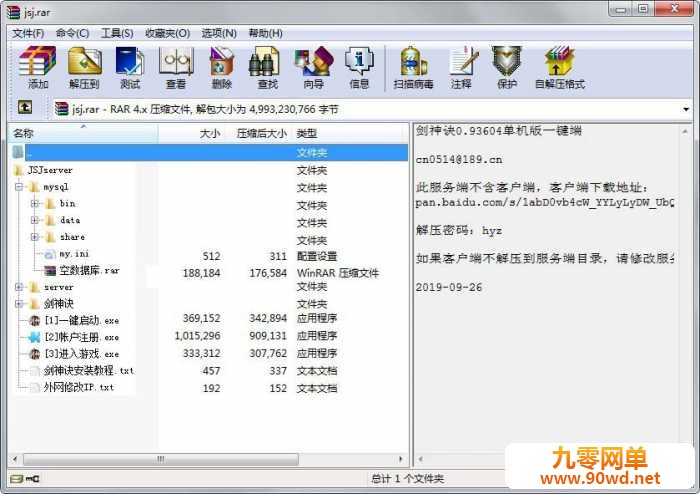Show archive Info (信息) icon

[359, 68]
